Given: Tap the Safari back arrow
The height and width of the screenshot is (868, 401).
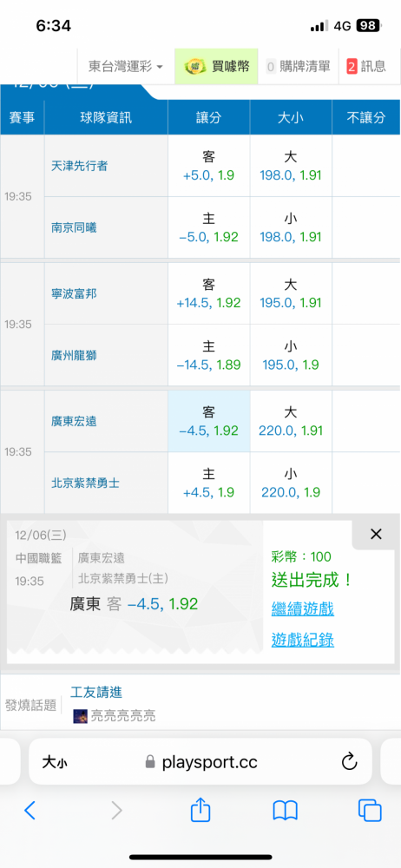Looking at the screenshot, I should (x=30, y=811).
